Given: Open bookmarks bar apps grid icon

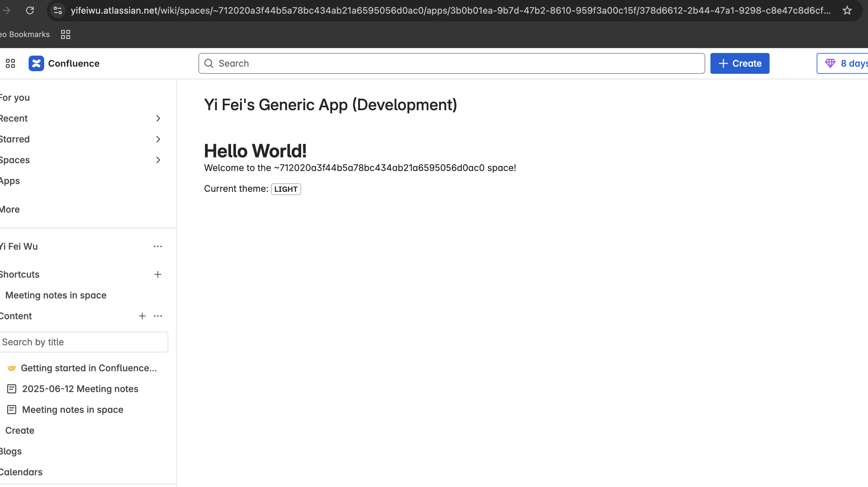Looking at the screenshot, I should (65, 34).
